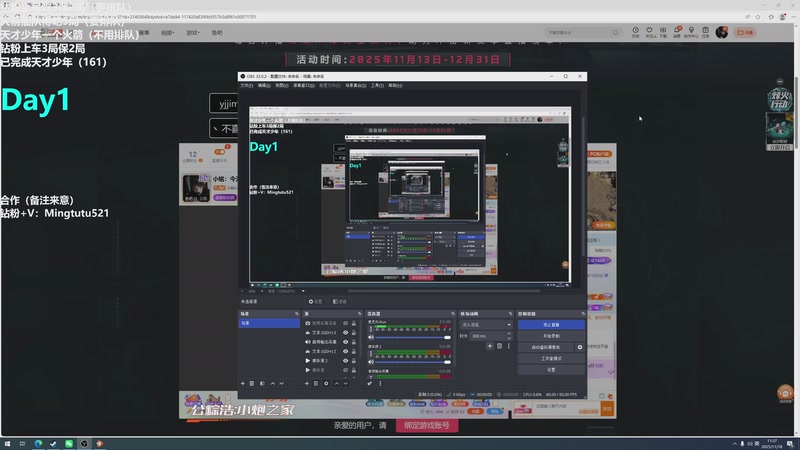Image resolution: width=800 pixels, height=450 pixels.
Task: Adjust the 麦克风 2 channel volume slider
Action: (x=413, y=362)
